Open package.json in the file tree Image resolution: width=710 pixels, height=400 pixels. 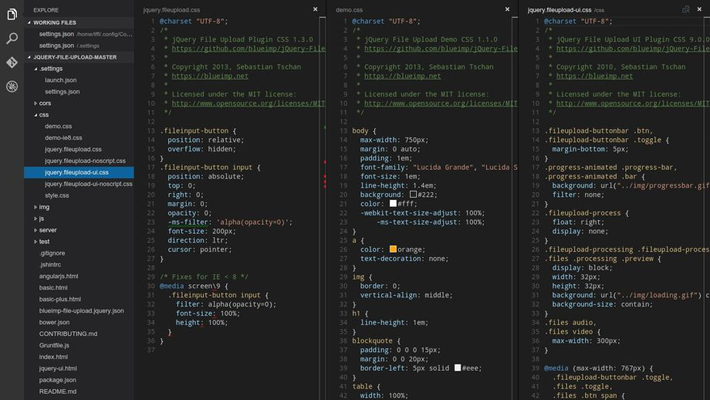click(58, 380)
